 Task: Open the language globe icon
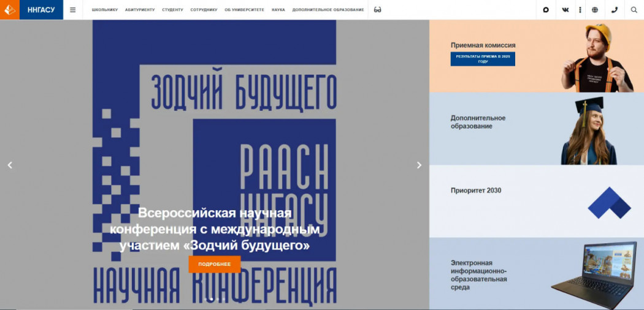tap(595, 10)
